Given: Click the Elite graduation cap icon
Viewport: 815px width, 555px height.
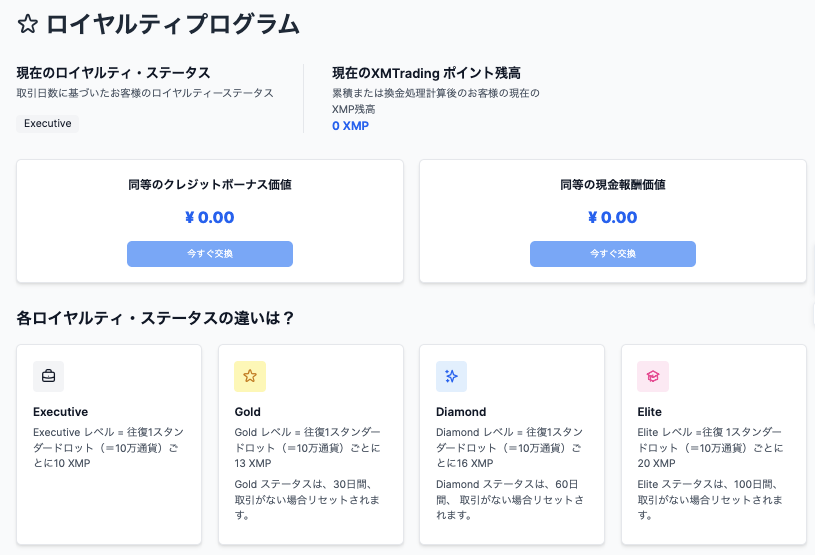Looking at the screenshot, I should [653, 376].
